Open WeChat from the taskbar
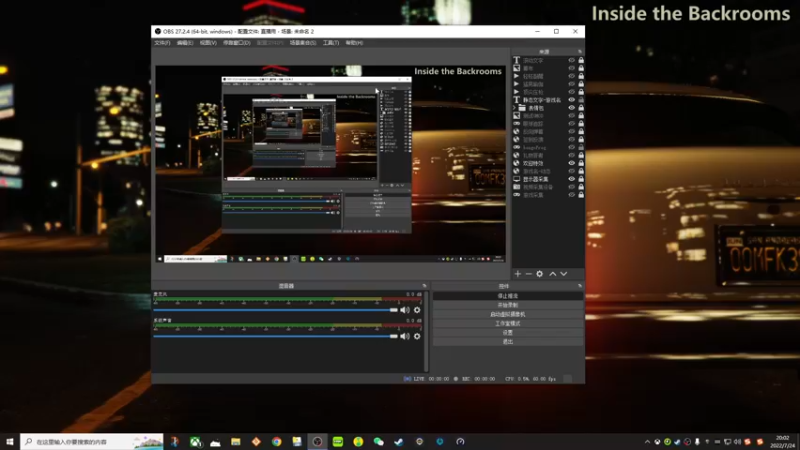The width and height of the screenshot is (800, 450). point(379,442)
